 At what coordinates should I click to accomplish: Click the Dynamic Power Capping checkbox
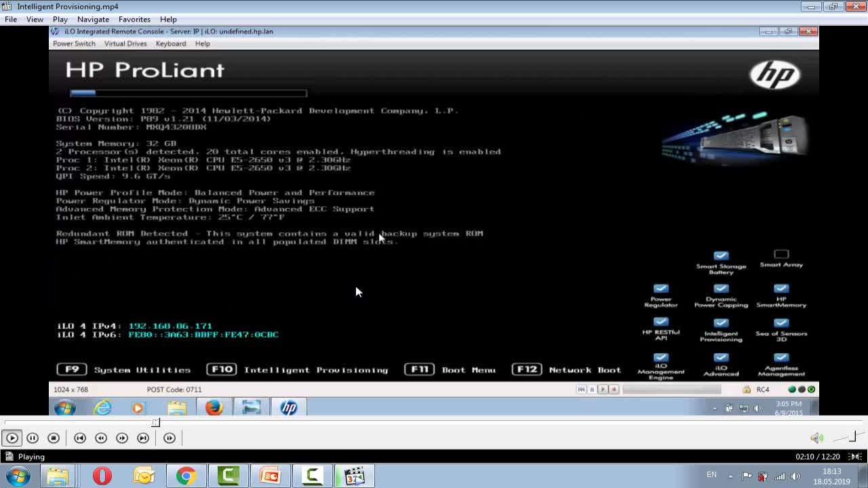[721, 289]
